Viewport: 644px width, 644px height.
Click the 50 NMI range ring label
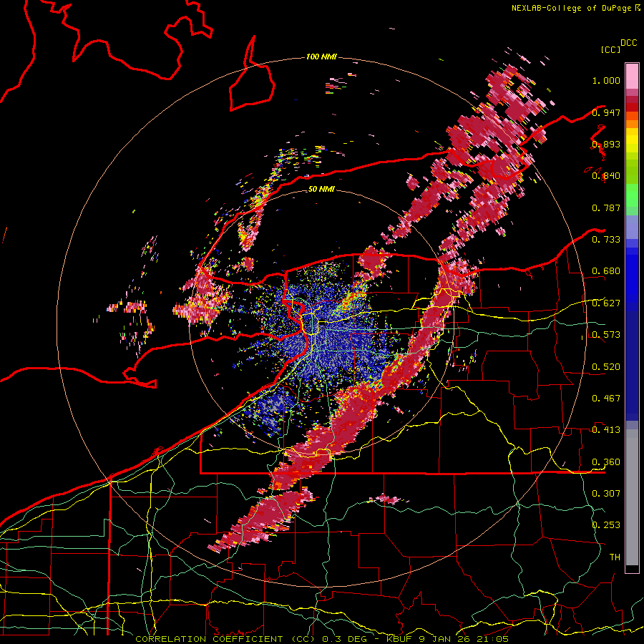click(321, 189)
